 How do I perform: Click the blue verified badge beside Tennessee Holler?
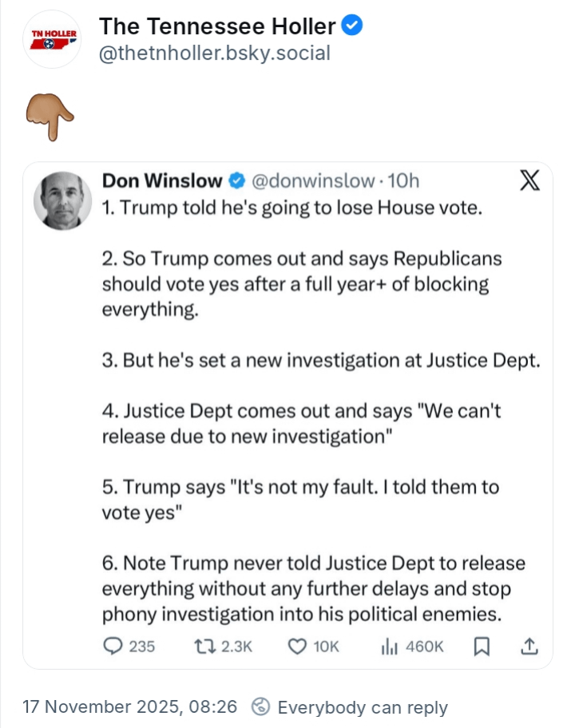(353, 26)
